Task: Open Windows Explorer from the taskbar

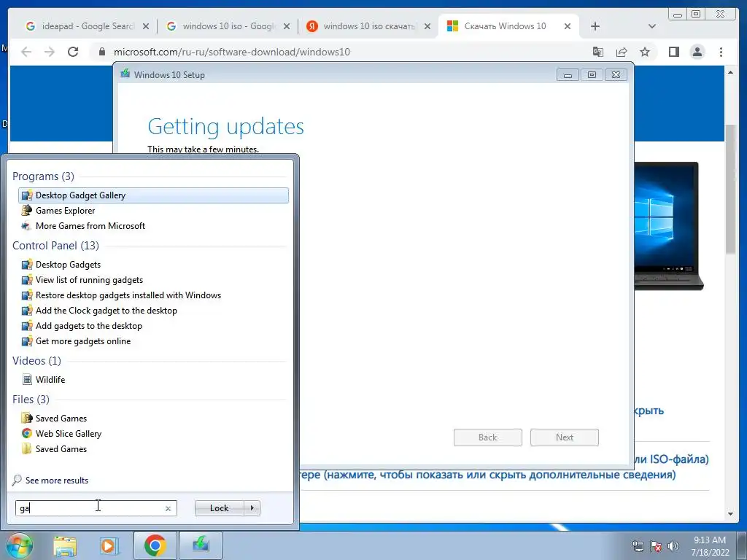Action: coord(65,546)
